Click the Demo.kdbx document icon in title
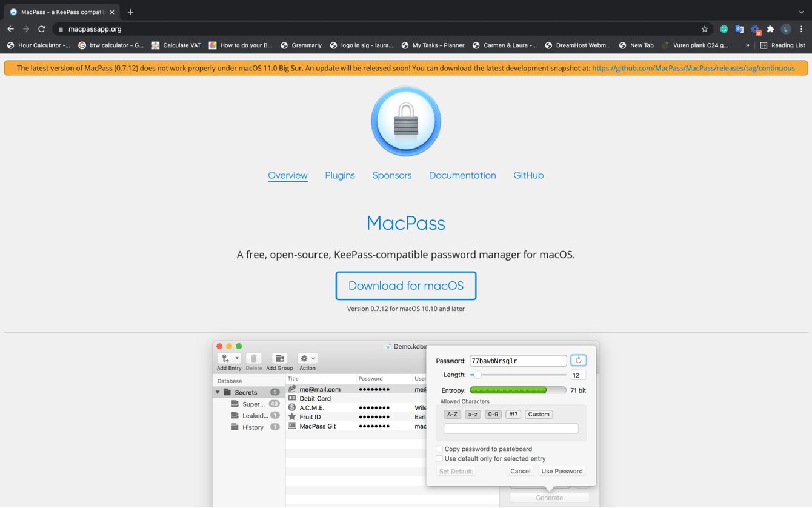 click(x=388, y=347)
